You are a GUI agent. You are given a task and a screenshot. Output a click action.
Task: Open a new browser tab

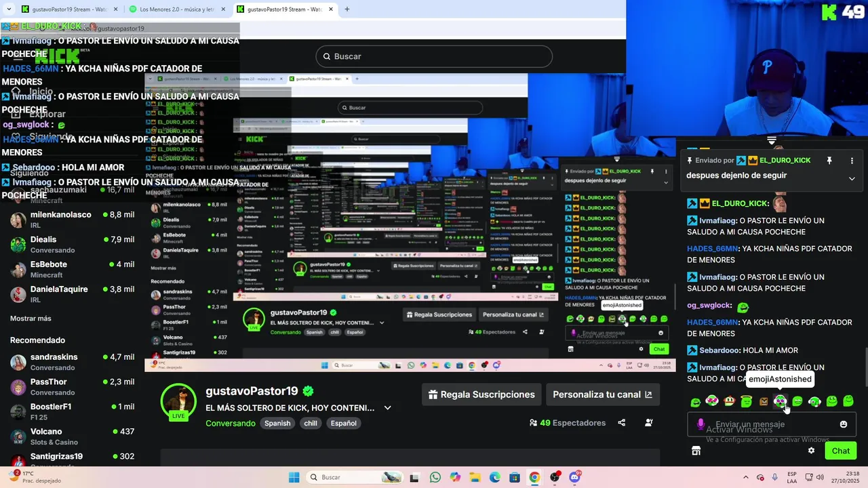pyautogui.click(x=347, y=9)
